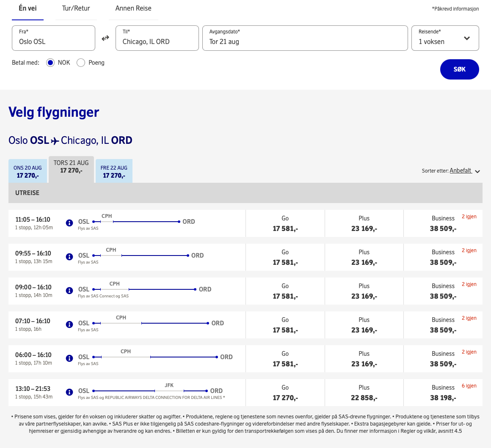Swap origin and destination airports icon
This screenshot has height=448, width=491.
coord(105,38)
